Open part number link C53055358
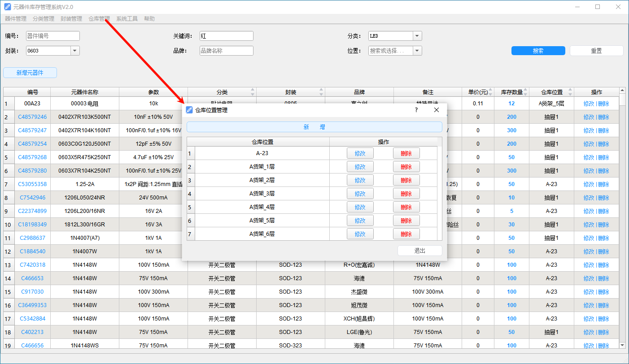 pos(32,184)
